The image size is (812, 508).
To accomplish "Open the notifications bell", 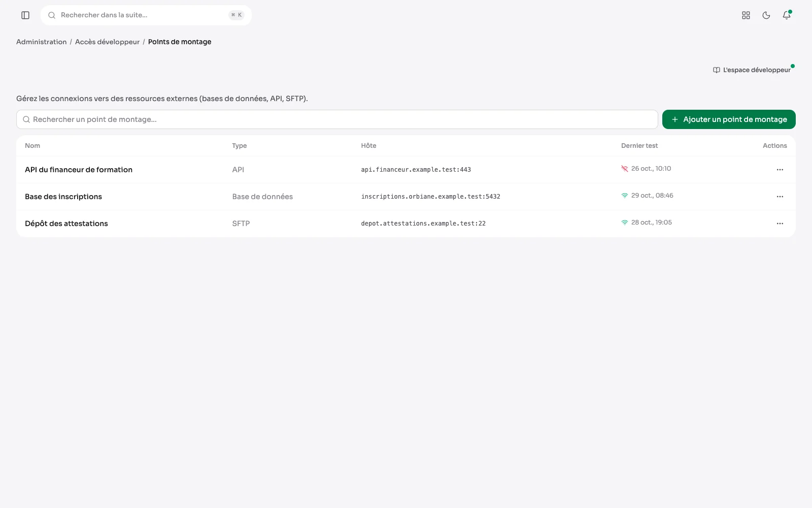I will [x=787, y=15].
